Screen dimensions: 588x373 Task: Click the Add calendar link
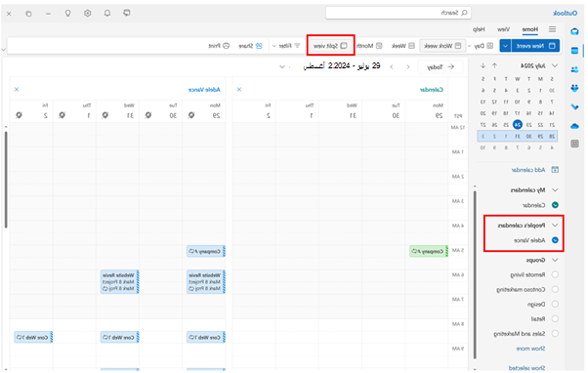pyautogui.click(x=528, y=170)
